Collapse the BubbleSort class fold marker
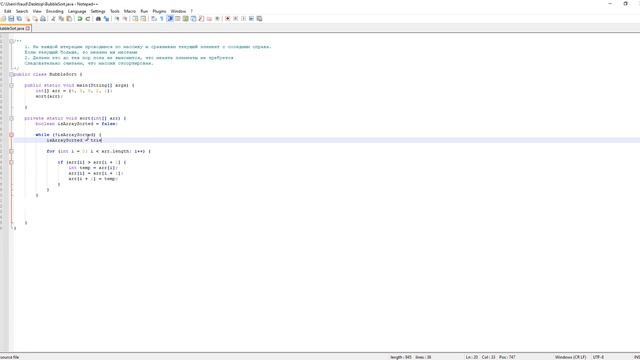The height and width of the screenshot is (360, 640). pos(11,74)
